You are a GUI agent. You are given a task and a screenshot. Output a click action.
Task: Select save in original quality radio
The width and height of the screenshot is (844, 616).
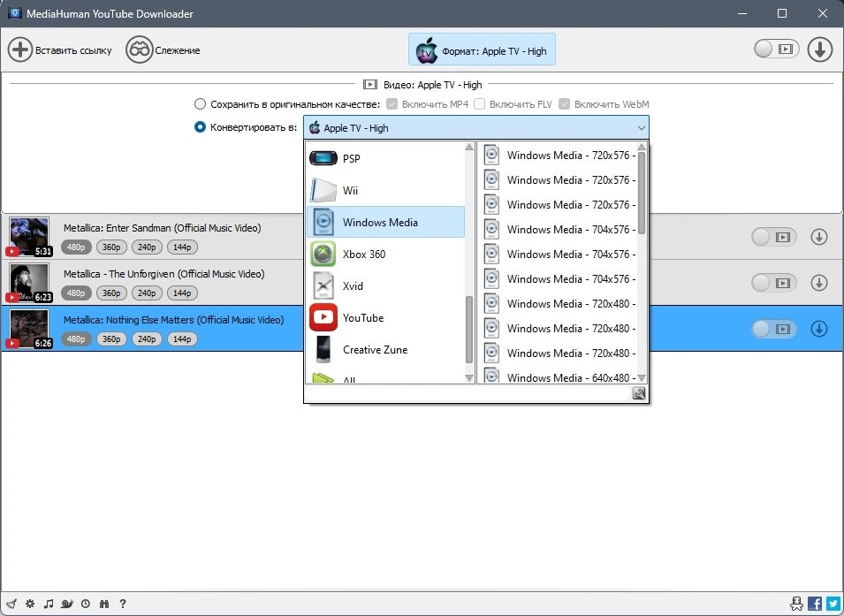pos(200,104)
